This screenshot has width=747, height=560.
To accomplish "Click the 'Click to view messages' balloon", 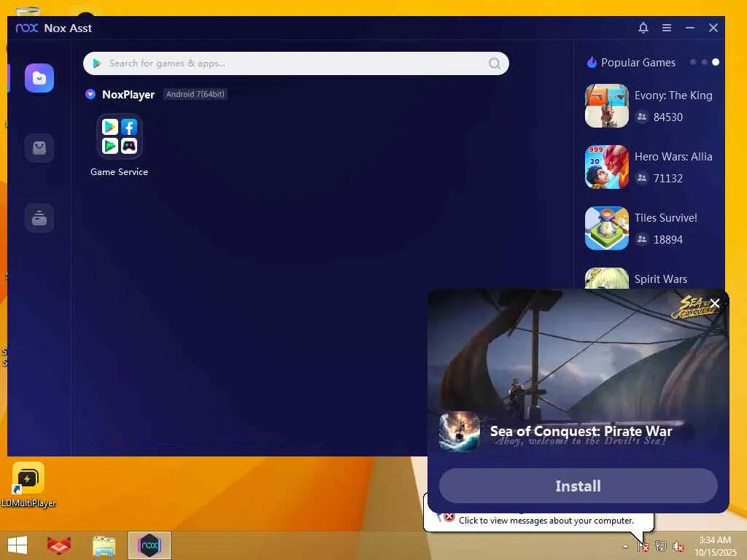I will click(546, 521).
